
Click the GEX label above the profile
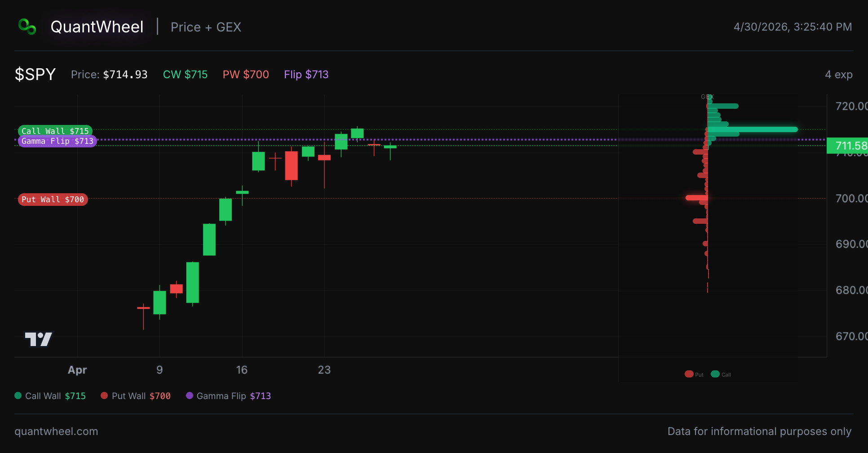(x=707, y=97)
